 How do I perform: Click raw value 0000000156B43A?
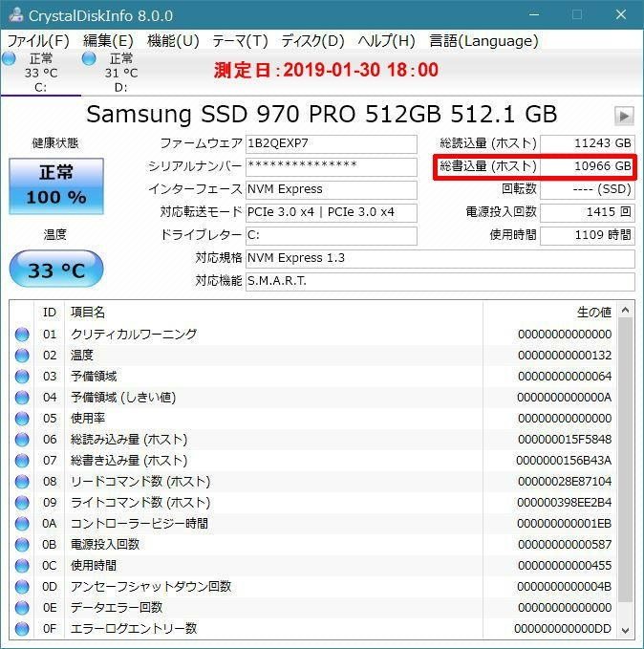tap(564, 461)
